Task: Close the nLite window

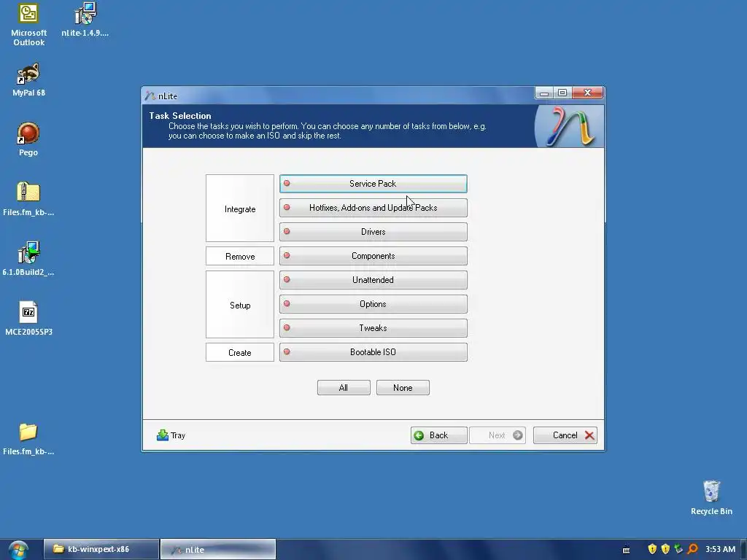Action: [587, 93]
